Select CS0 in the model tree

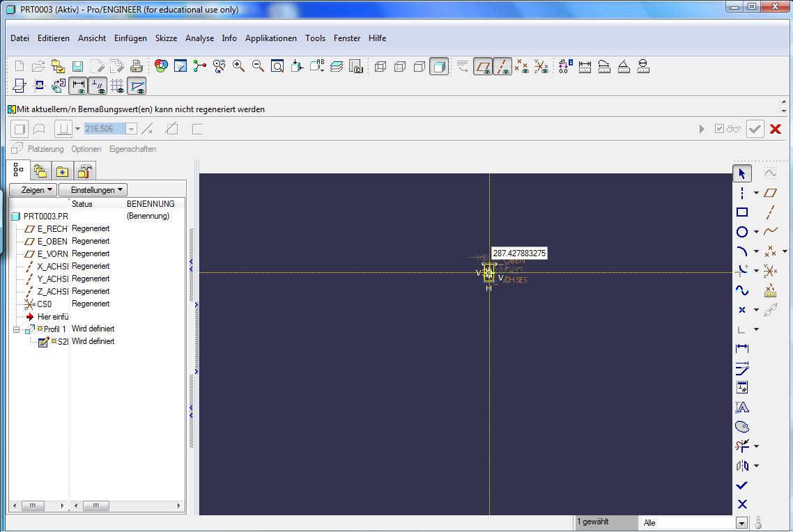tap(45, 304)
